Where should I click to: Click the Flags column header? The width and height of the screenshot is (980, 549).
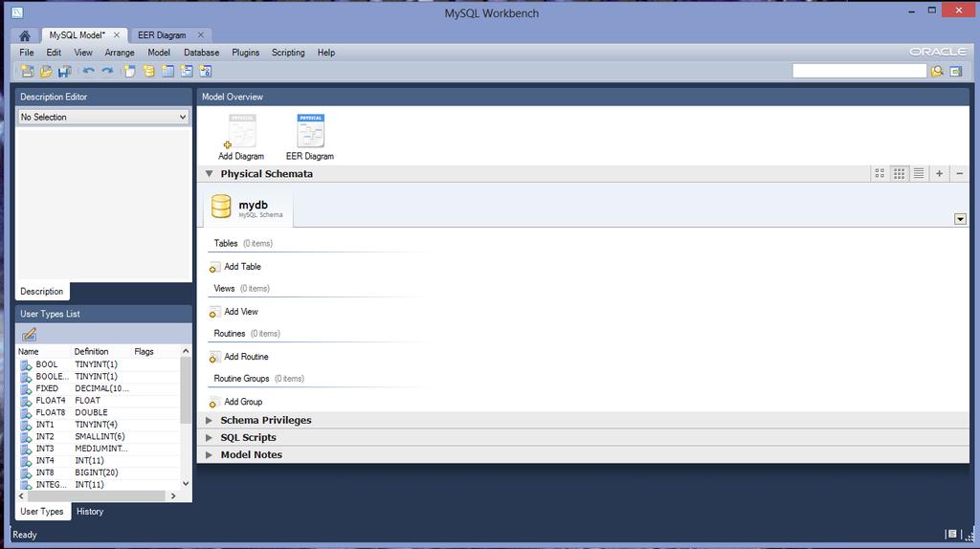click(144, 352)
